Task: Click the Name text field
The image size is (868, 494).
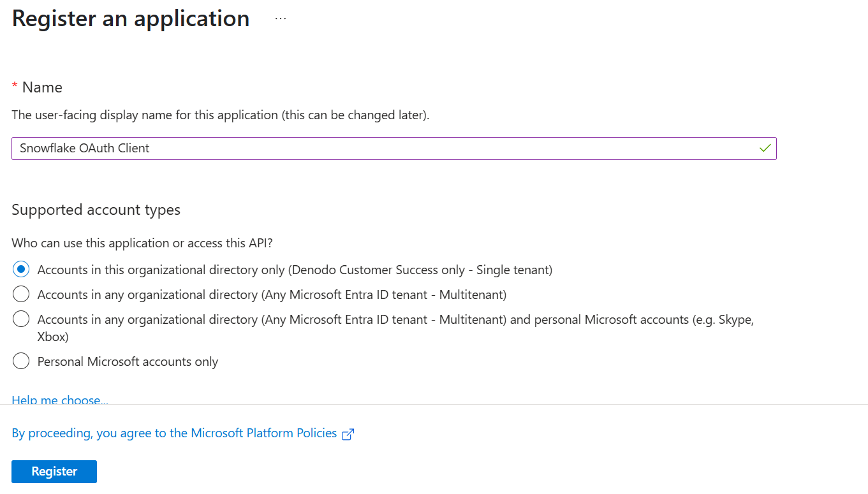Action: click(x=394, y=148)
